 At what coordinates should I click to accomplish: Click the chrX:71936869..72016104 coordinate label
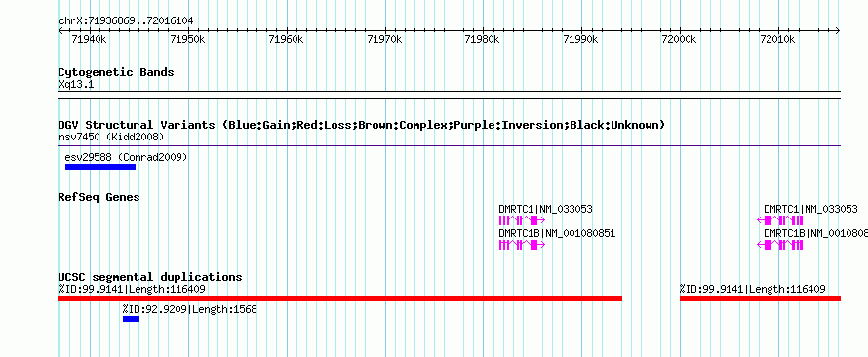pyautogui.click(x=126, y=21)
